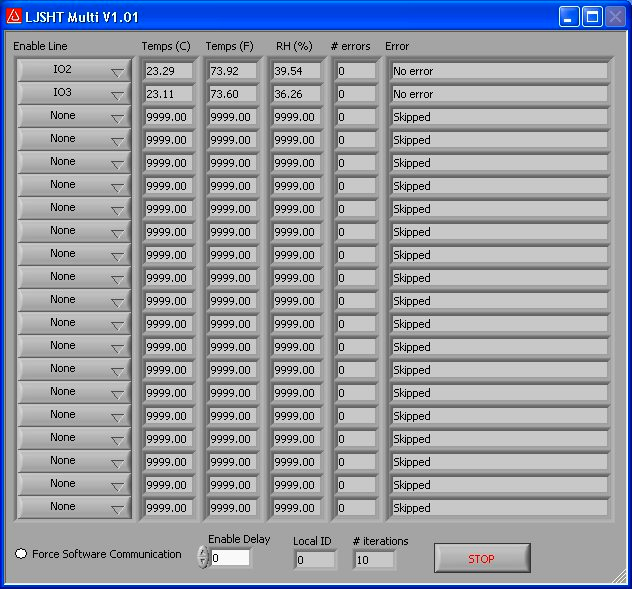Decrement Enable Delay with the down arrow
Viewport: 632px width, 589px height.
pos(203,563)
